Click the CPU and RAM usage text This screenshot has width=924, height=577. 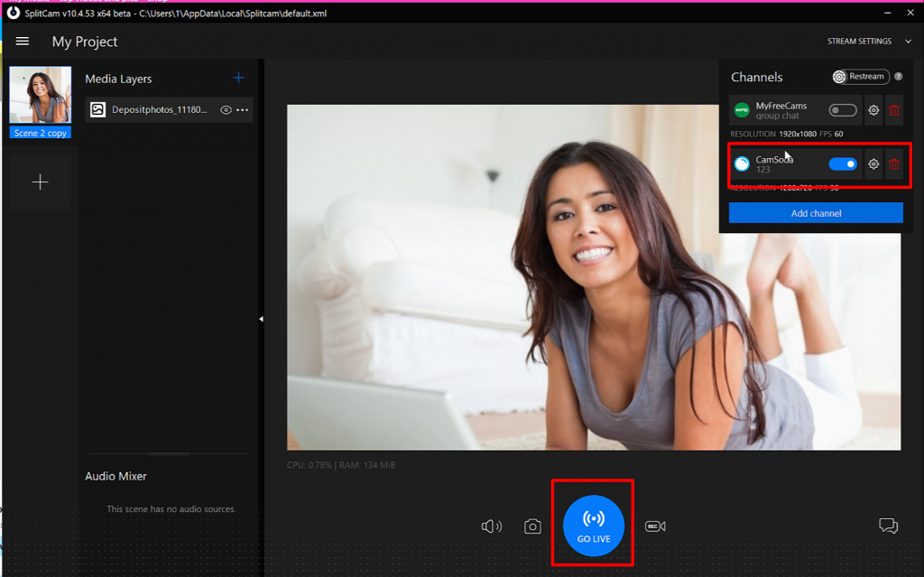click(x=341, y=465)
